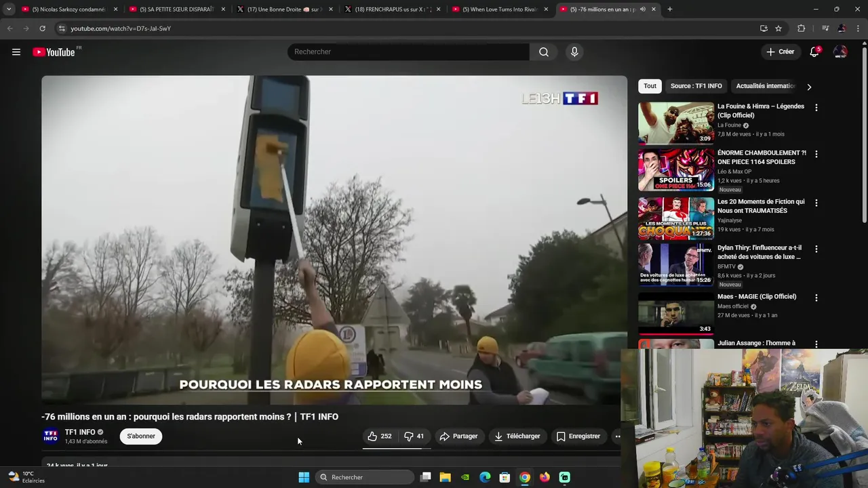
Task: Go to the YouTube home logo
Action: pyautogui.click(x=54, y=52)
